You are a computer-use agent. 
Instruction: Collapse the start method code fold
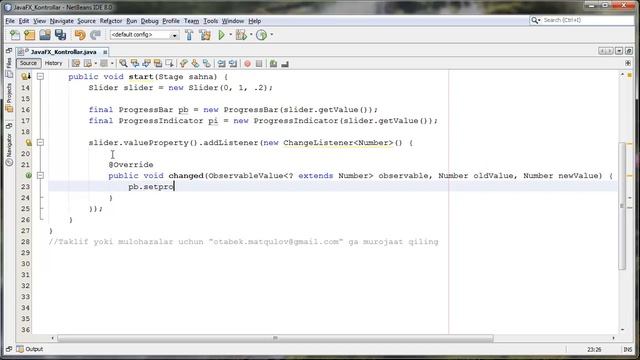point(40,76)
